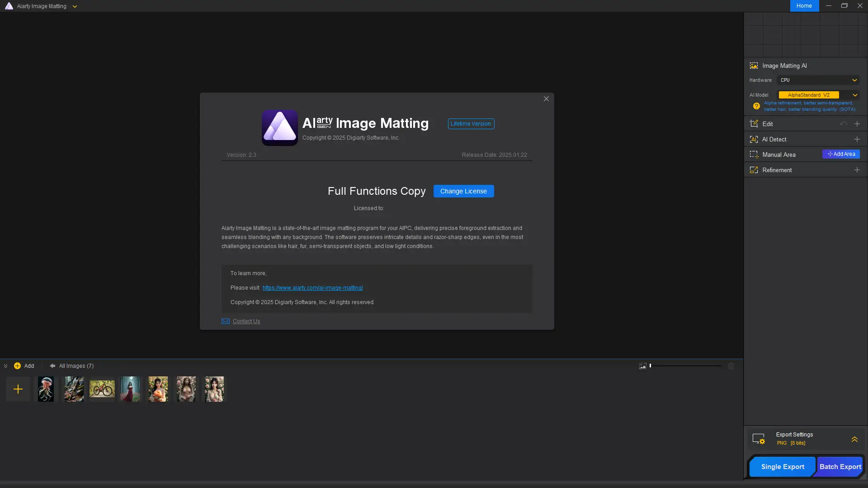
Task: Switch to the Home tab
Action: click(804, 6)
